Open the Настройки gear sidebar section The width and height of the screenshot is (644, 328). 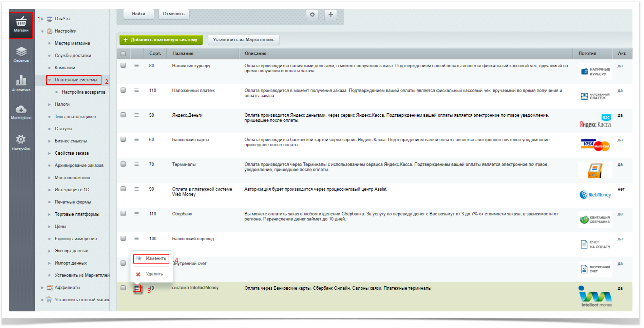point(21,142)
